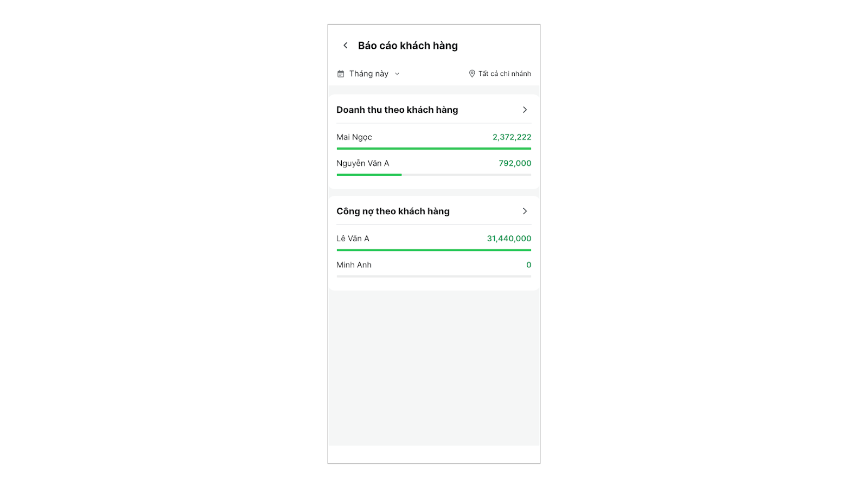Select the Minh Anh debt row
Image resolution: width=868 pixels, height=488 pixels.
coord(354,265)
